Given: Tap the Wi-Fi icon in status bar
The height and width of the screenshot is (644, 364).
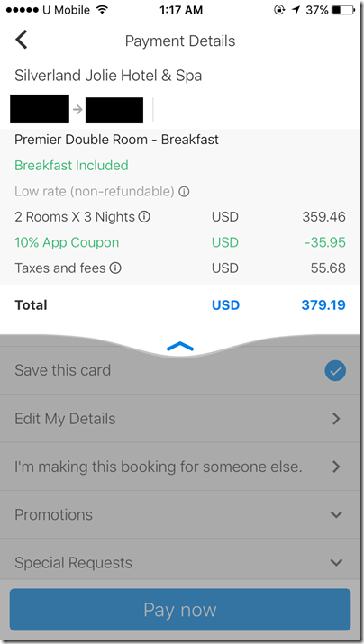Looking at the screenshot, I should tap(102, 9).
